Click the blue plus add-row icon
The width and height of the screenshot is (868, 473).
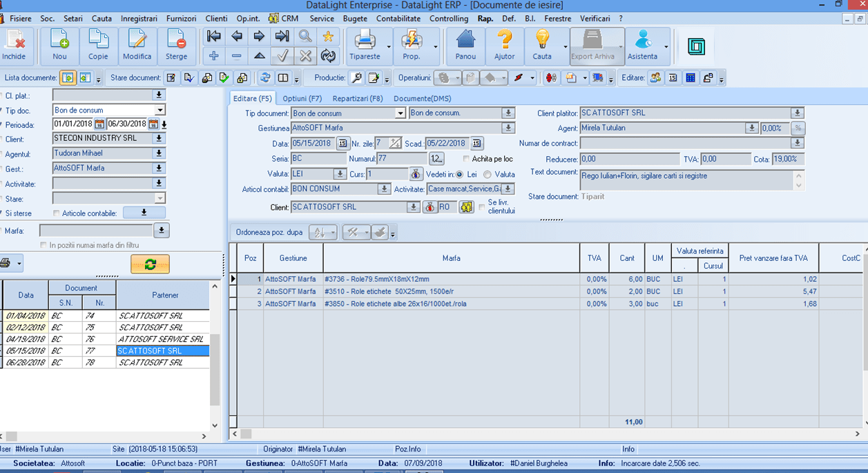pyautogui.click(x=214, y=56)
